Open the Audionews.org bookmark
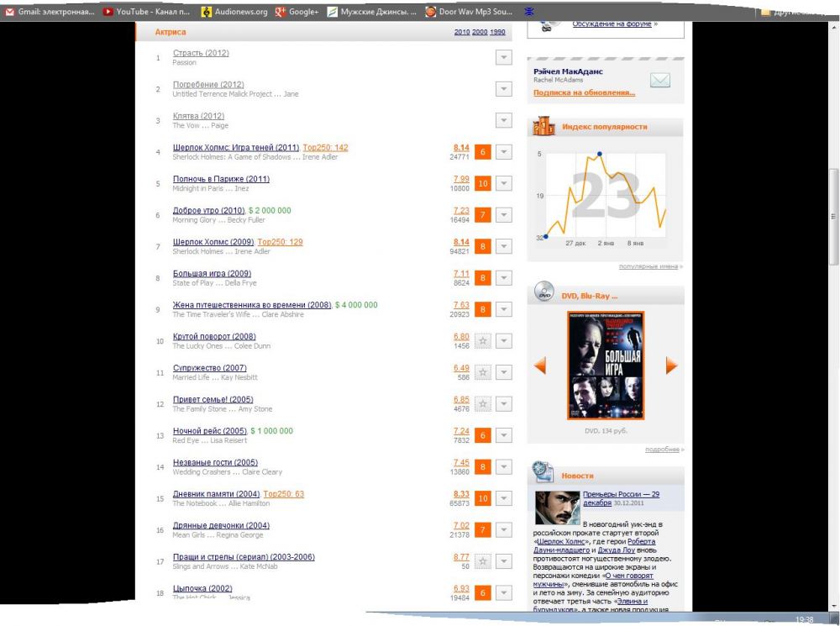 (234, 11)
